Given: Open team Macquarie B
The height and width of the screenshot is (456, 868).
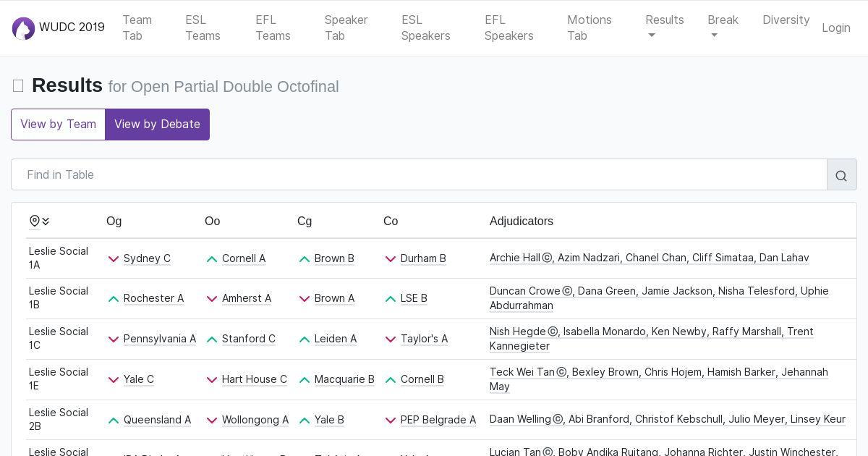Looking at the screenshot, I should click(344, 379).
